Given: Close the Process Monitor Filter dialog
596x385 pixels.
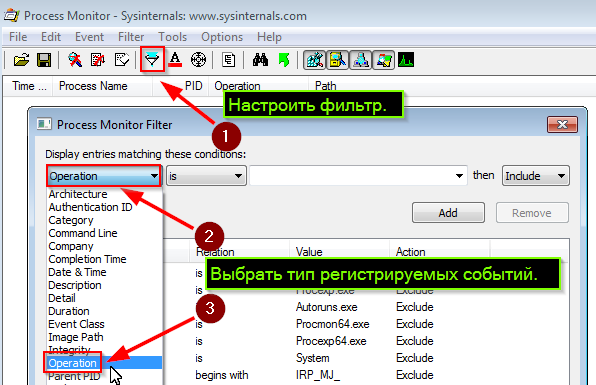Looking at the screenshot, I should pos(562,124).
